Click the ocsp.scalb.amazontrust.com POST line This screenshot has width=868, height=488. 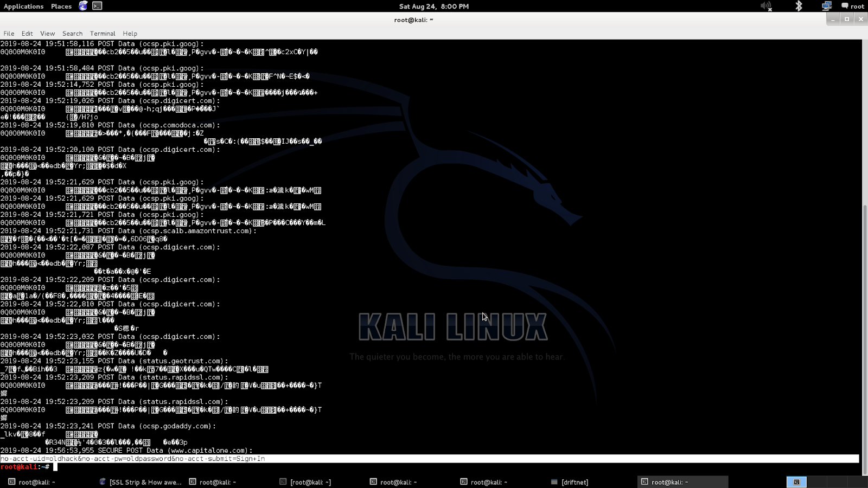pyautogui.click(x=129, y=231)
